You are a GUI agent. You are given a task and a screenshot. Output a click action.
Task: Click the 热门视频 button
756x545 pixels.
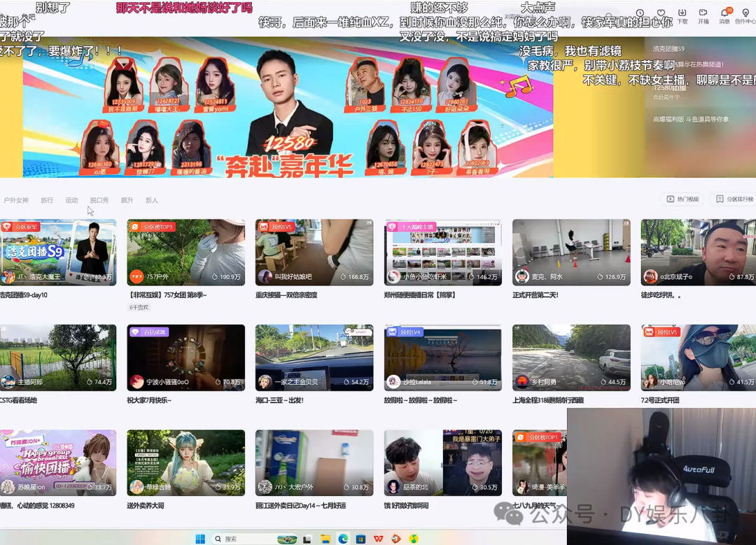(682, 199)
